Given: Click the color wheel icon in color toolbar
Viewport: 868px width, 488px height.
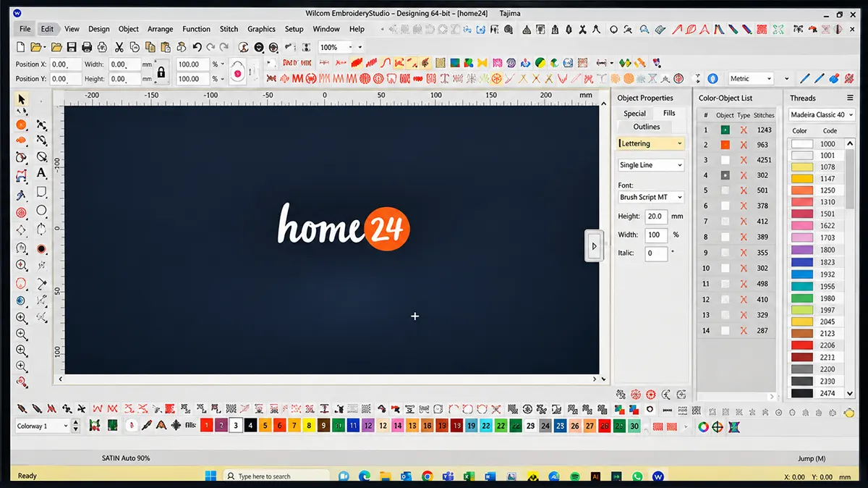Looking at the screenshot, I should pos(703,426).
